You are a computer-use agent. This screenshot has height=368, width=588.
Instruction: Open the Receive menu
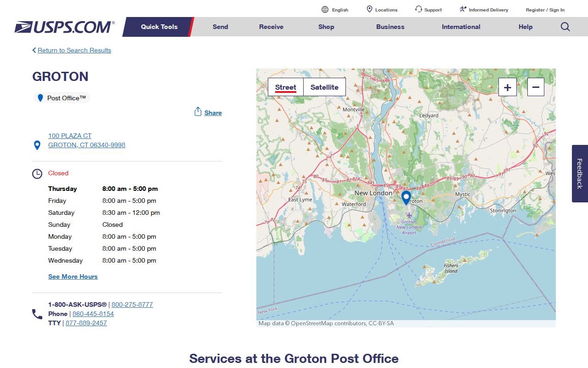click(x=271, y=27)
